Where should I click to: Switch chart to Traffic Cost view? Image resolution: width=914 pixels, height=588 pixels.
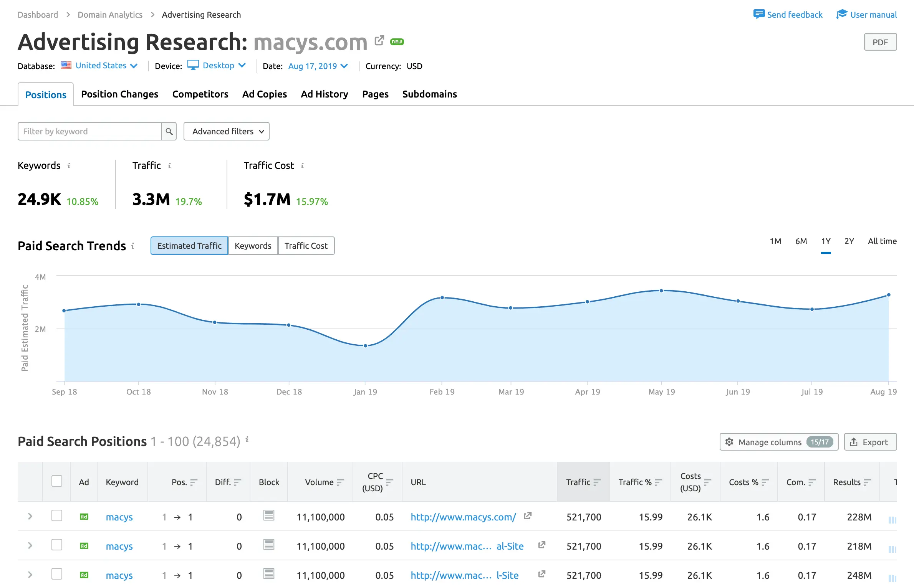[x=306, y=246]
